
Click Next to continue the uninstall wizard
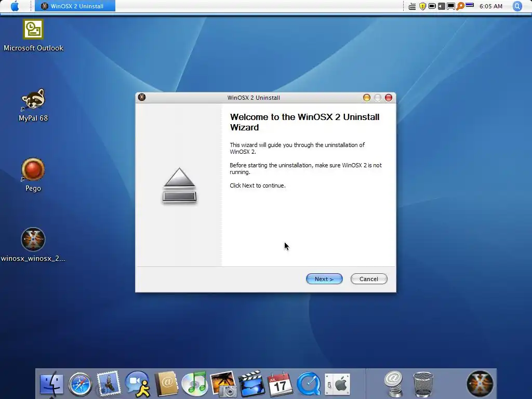click(x=324, y=279)
